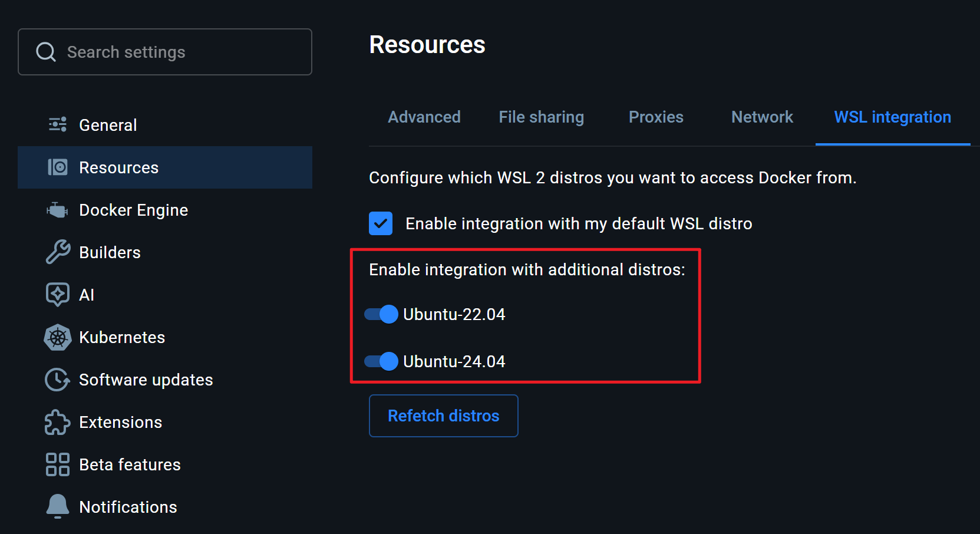Switch to the Network tab
980x534 pixels.
click(x=761, y=117)
